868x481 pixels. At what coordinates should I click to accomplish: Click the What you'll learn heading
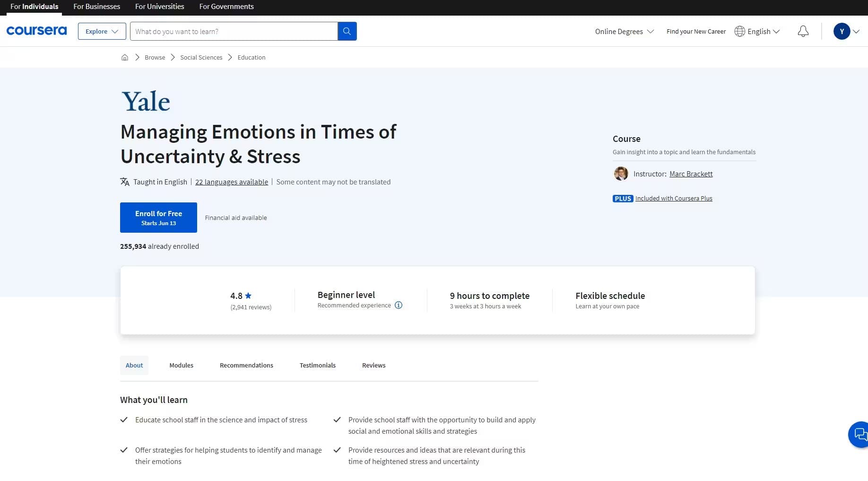[154, 400]
